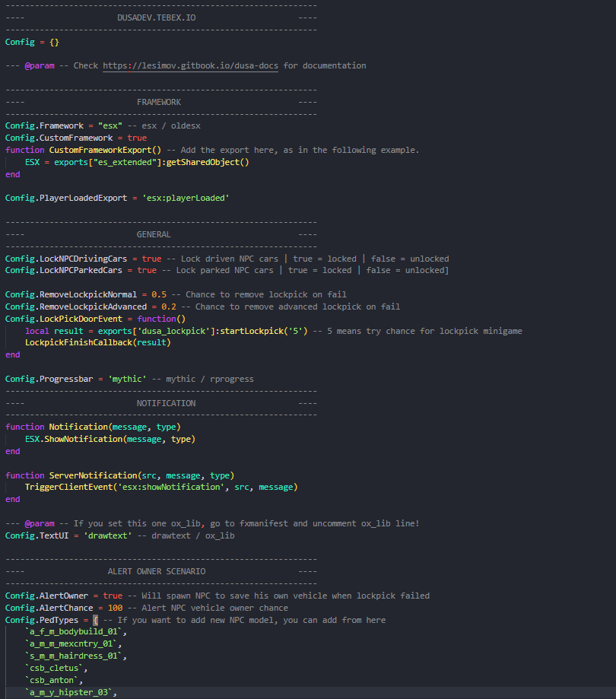616x699 pixels.
Task: Click the Notification function name
Action: [78, 427]
